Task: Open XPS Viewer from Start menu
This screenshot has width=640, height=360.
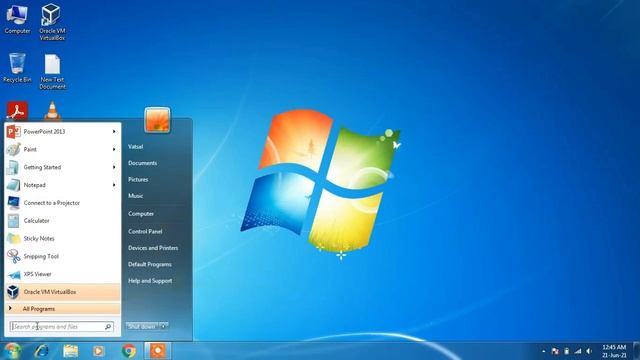Action: (x=62, y=274)
